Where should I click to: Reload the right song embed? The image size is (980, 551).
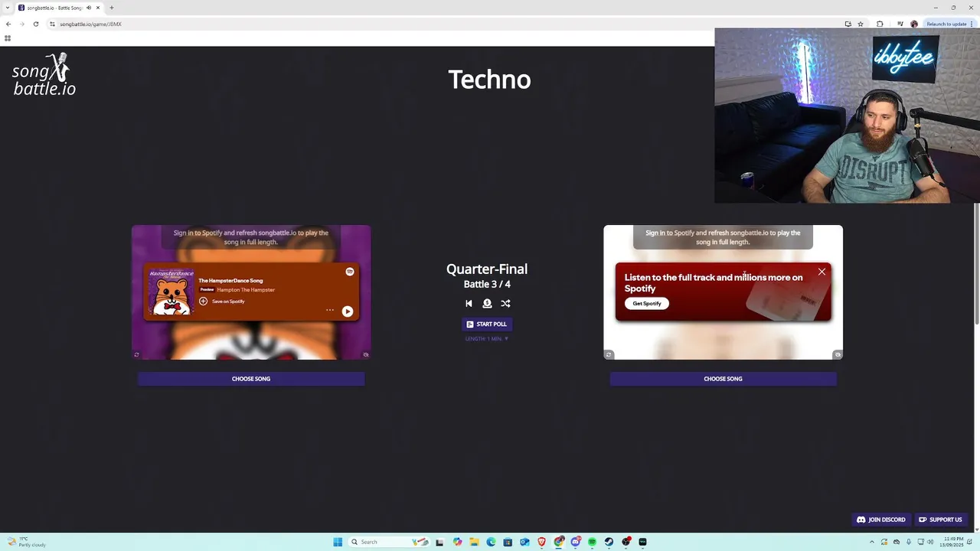(609, 354)
